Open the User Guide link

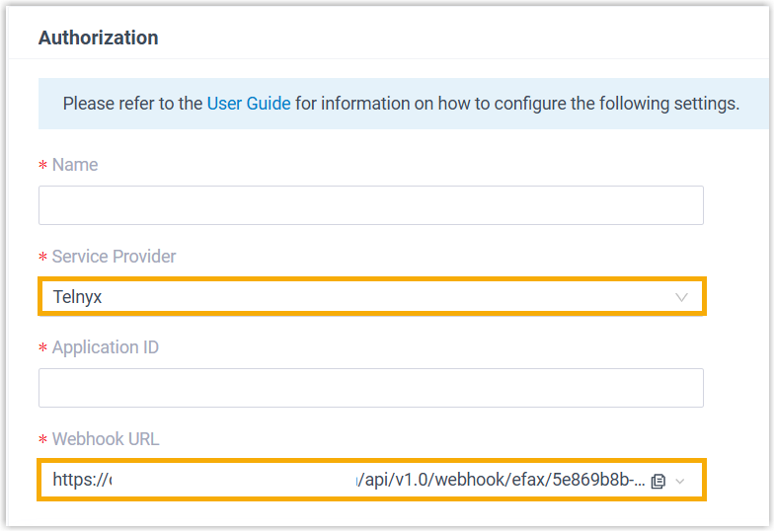coord(249,104)
